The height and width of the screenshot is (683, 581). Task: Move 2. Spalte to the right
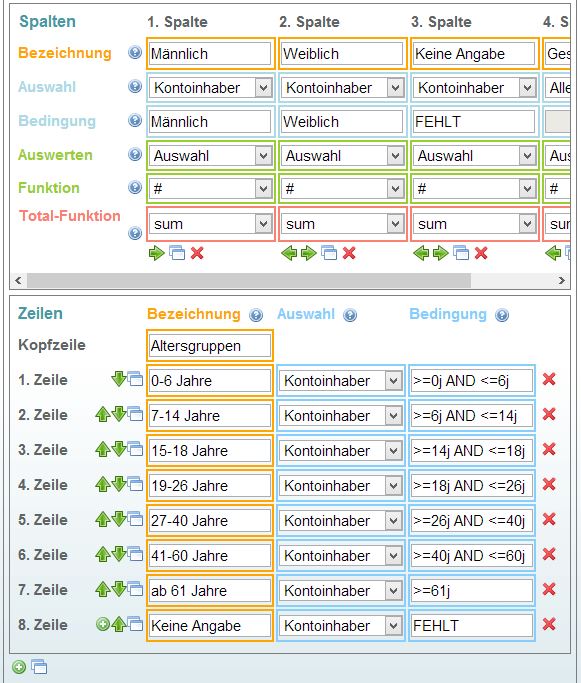pyautogui.click(x=308, y=253)
